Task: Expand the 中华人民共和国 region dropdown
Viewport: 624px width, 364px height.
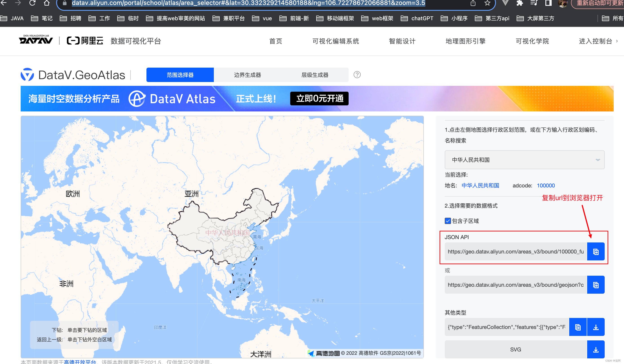Action: point(524,160)
